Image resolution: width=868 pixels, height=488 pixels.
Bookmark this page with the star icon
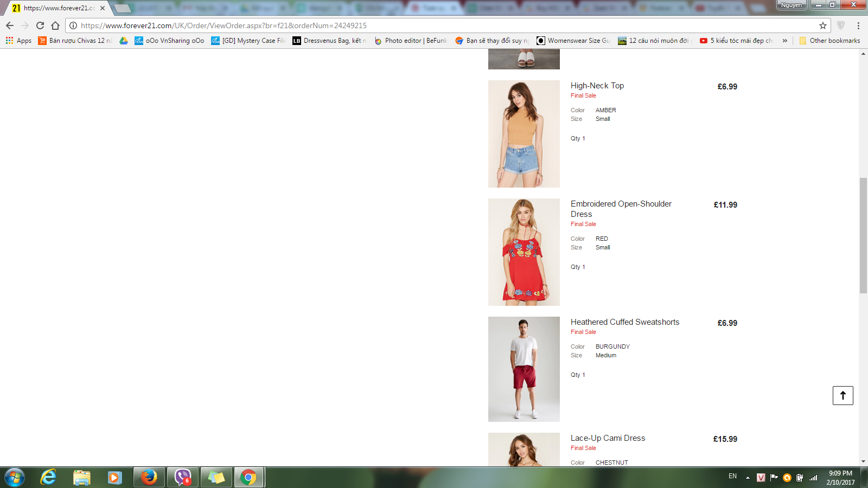(822, 25)
